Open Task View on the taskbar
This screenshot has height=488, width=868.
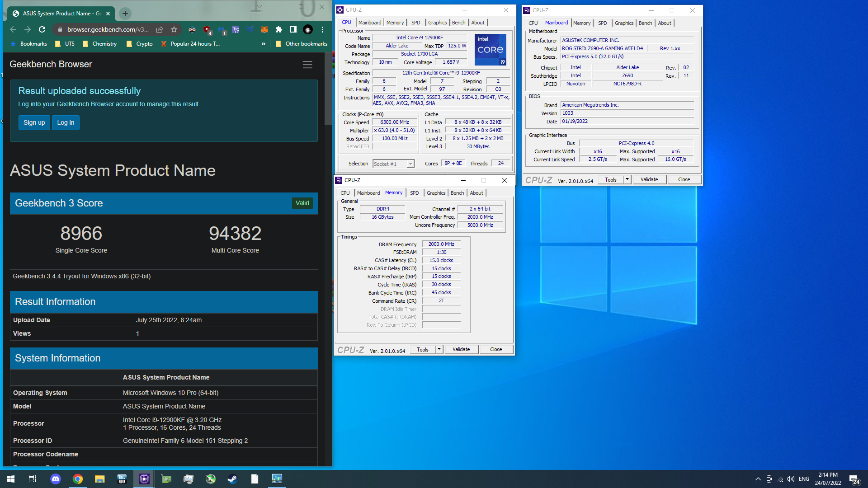coord(33,479)
